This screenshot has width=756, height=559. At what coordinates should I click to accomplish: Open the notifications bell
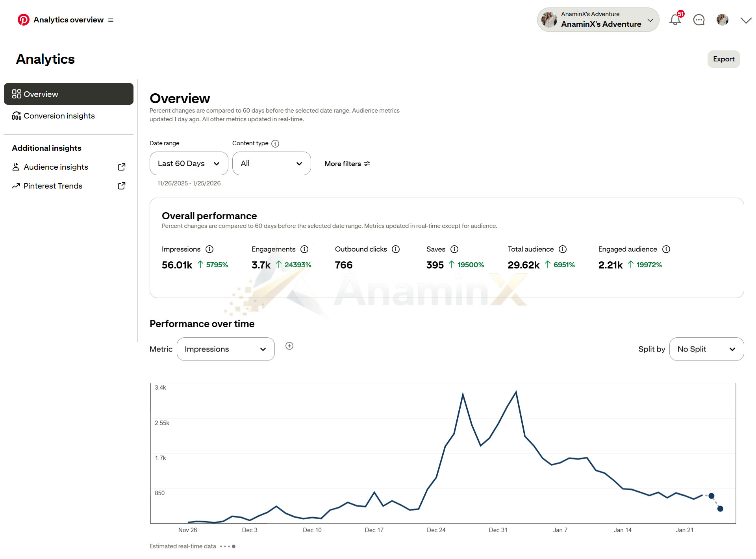click(675, 20)
